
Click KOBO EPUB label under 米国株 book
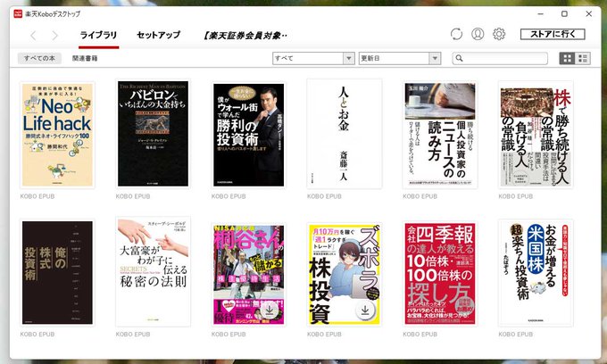[515, 335]
